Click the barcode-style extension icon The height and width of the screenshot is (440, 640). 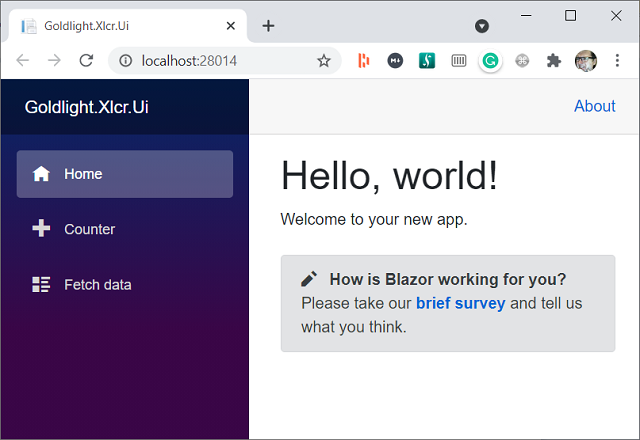pyautogui.click(x=459, y=61)
